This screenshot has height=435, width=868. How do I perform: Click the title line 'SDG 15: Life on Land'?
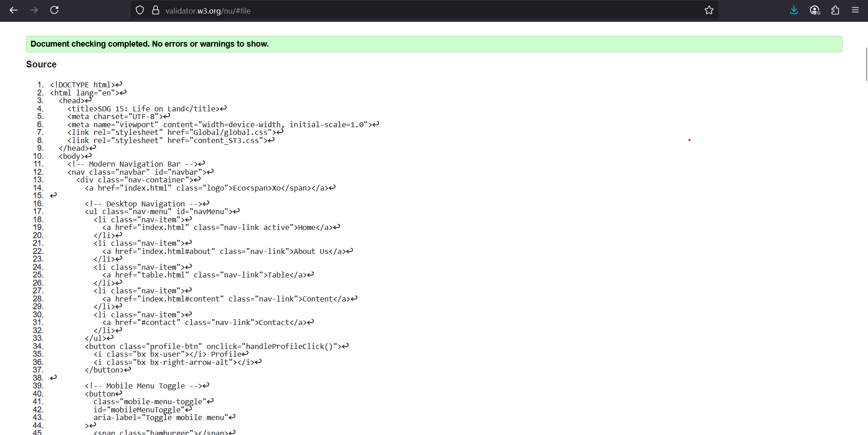point(147,109)
